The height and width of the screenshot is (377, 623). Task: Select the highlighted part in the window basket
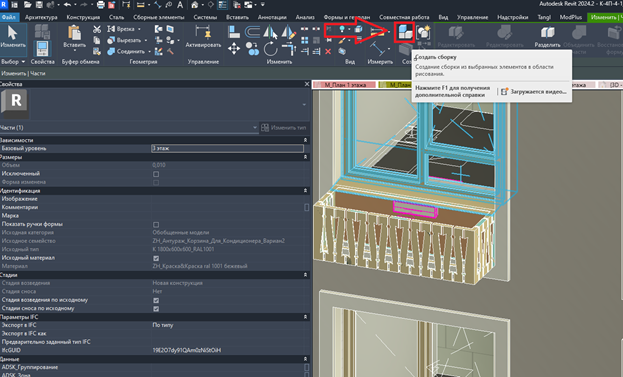pos(415,209)
